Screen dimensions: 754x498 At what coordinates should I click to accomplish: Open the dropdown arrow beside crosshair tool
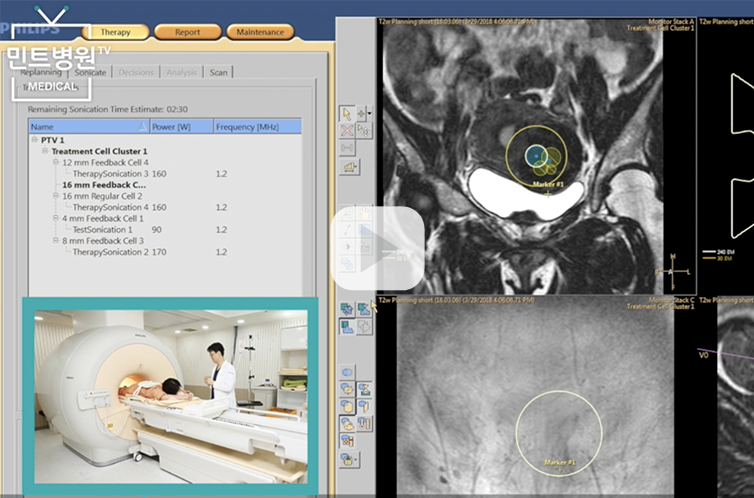click(369, 114)
